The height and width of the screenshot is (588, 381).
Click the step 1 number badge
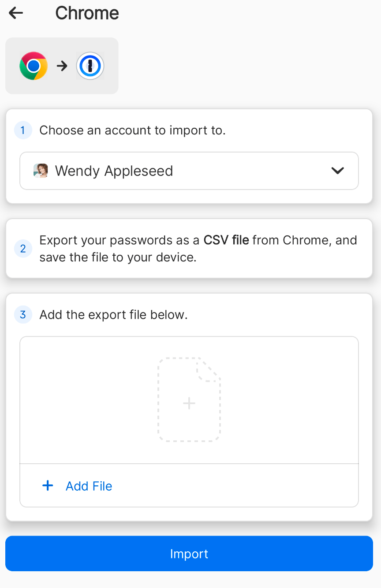[23, 130]
